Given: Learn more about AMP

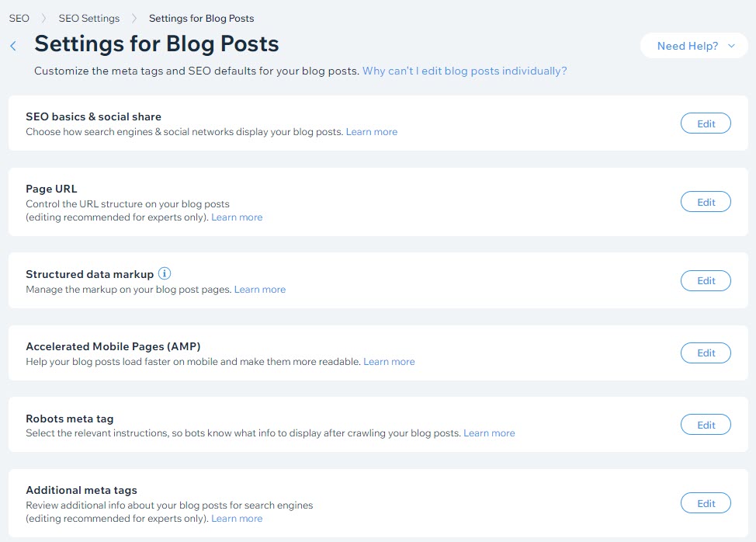Looking at the screenshot, I should pyautogui.click(x=389, y=362).
